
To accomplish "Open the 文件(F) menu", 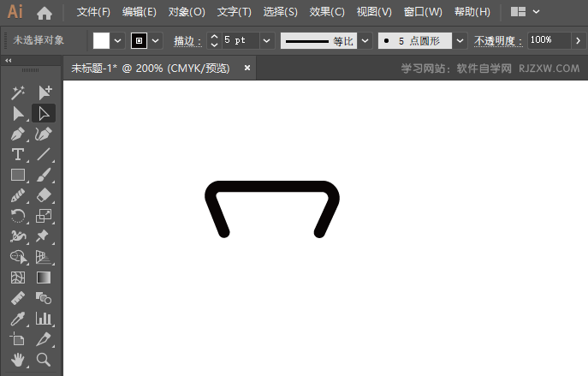I will (93, 12).
